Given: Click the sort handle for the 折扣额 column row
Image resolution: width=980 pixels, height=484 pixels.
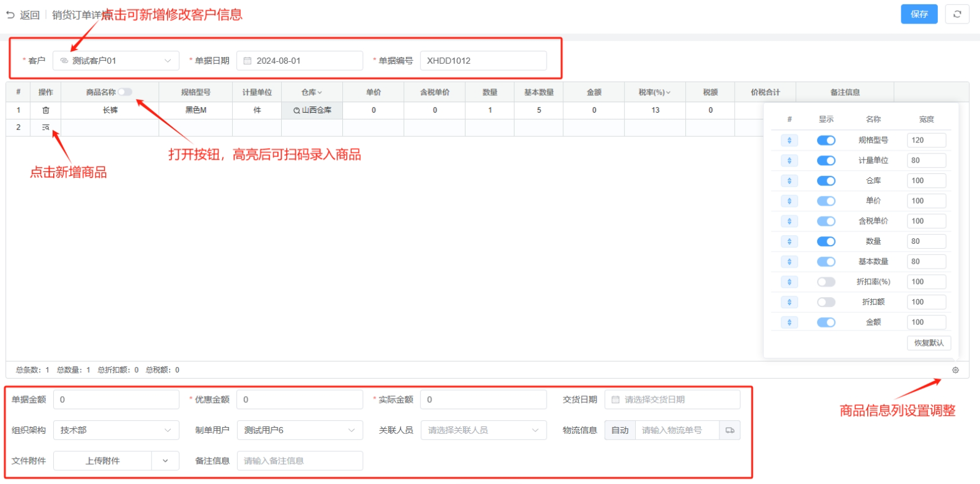Looking at the screenshot, I should 789,302.
